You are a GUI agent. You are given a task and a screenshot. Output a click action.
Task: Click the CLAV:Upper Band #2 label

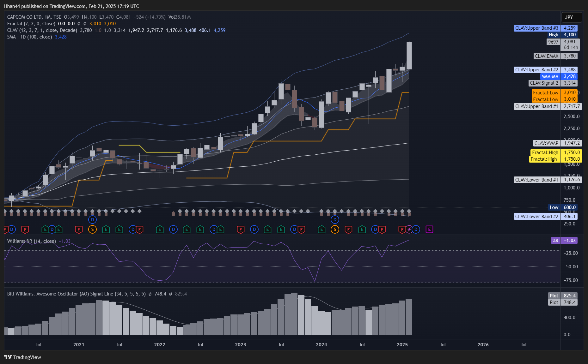tap(546, 70)
